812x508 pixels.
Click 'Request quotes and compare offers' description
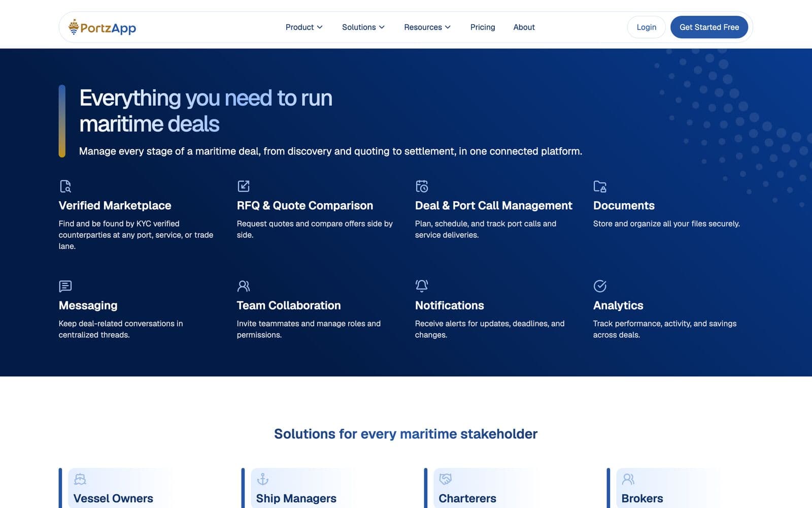click(315, 229)
